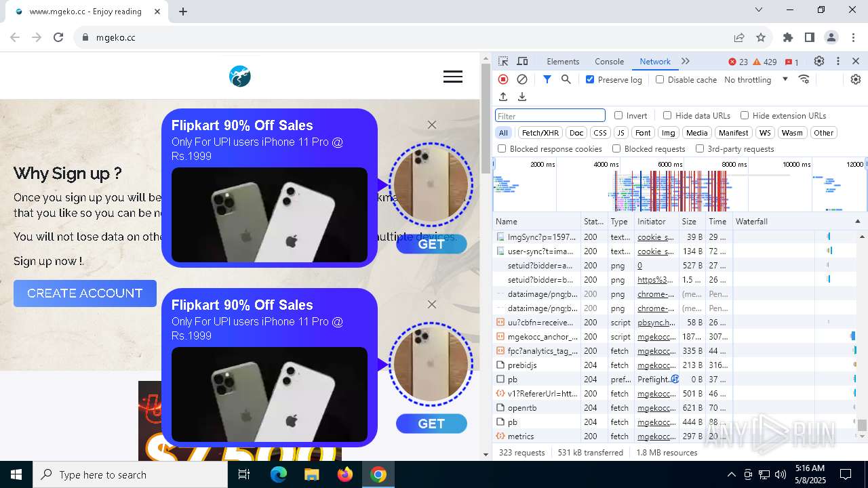Screen dimensions: 868x488
Task: Import HAR file upload icon
Action: click(503, 97)
